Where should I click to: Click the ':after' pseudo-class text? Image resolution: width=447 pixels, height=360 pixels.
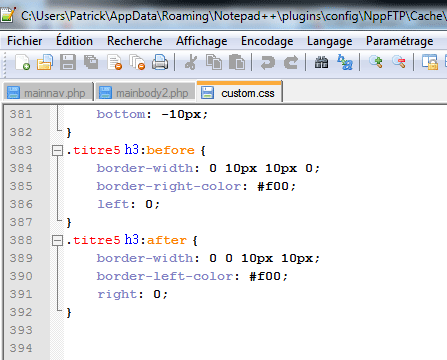coord(163,240)
